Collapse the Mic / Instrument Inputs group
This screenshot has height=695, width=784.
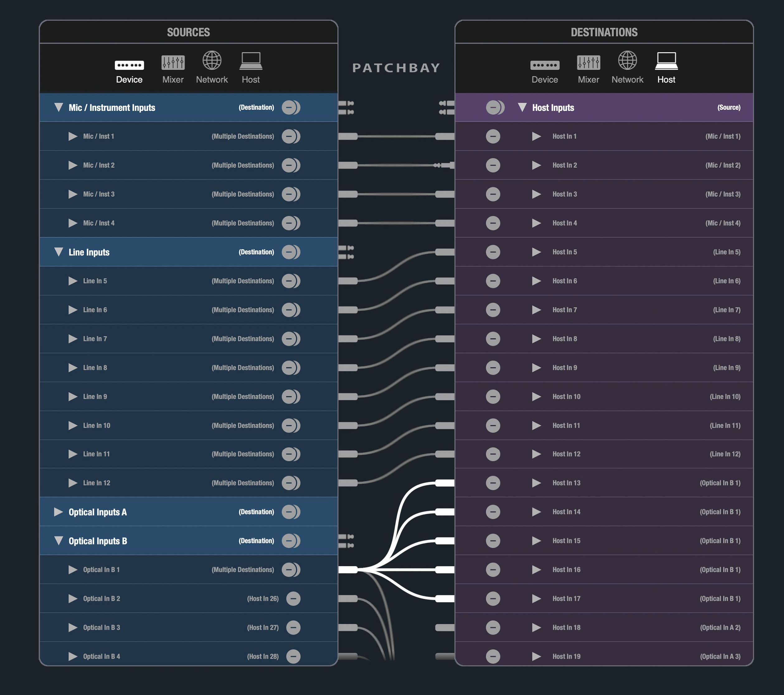[59, 107]
